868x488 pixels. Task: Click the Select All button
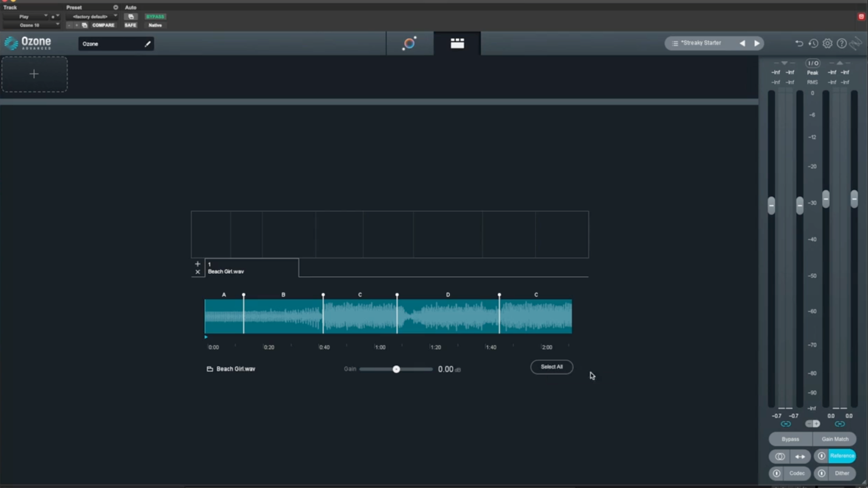point(552,367)
